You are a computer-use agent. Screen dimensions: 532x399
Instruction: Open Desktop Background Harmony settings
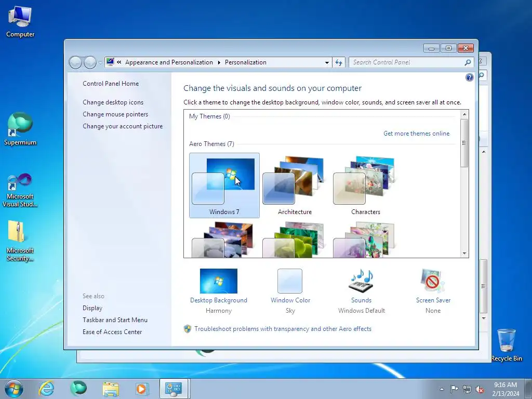click(219, 291)
